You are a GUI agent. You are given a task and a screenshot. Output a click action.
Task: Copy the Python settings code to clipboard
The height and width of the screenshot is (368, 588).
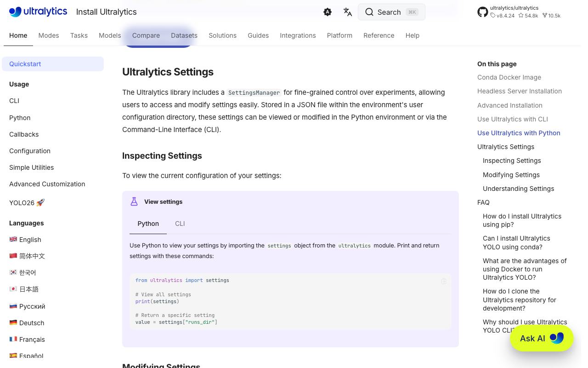point(443,281)
